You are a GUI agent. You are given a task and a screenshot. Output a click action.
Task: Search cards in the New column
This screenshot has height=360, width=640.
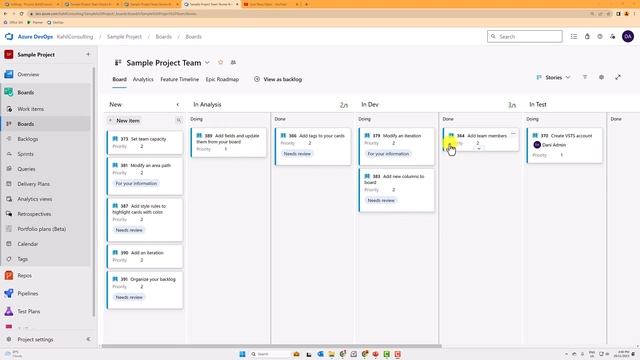(x=178, y=120)
